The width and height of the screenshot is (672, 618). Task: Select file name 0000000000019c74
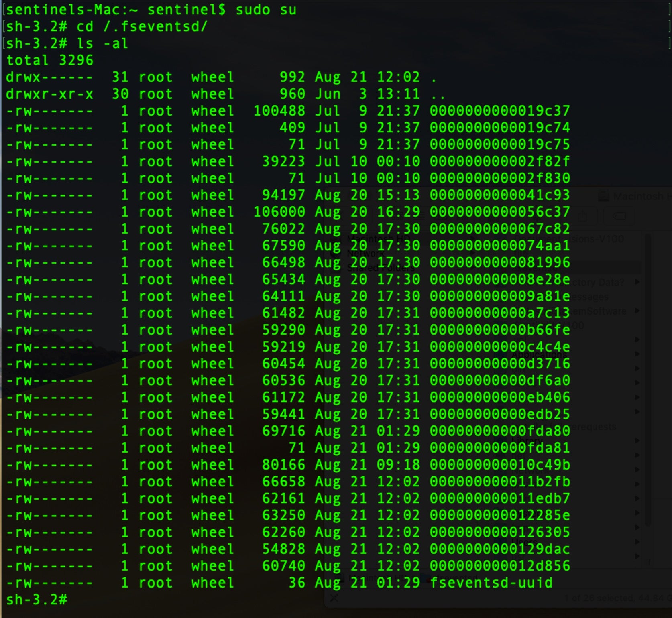point(500,128)
